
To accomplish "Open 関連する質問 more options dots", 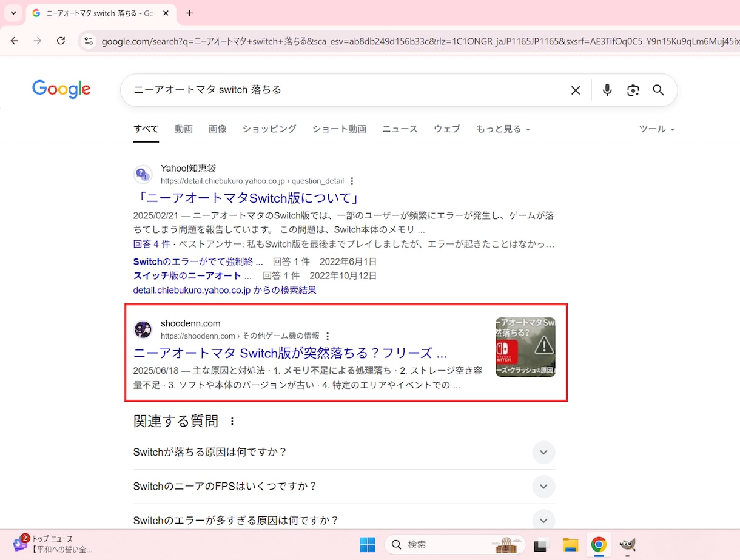I will (x=232, y=421).
